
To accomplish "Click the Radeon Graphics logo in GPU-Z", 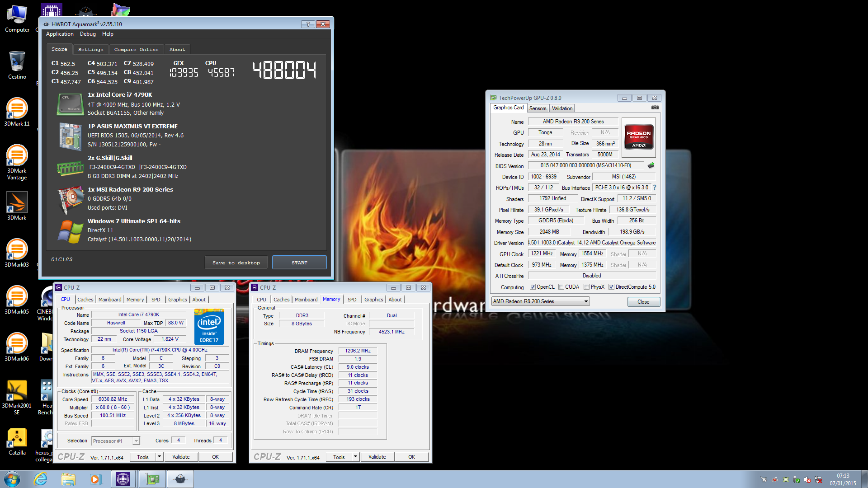I will click(638, 136).
